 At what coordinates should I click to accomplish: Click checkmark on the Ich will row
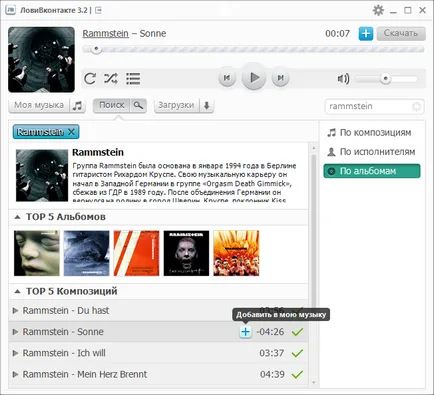pyautogui.click(x=297, y=353)
